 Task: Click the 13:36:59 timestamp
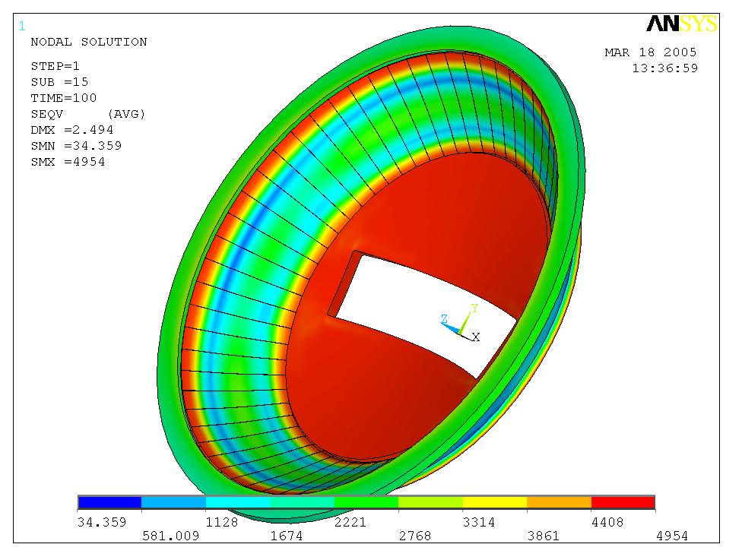pyautogui.click(x=664, y=68)
